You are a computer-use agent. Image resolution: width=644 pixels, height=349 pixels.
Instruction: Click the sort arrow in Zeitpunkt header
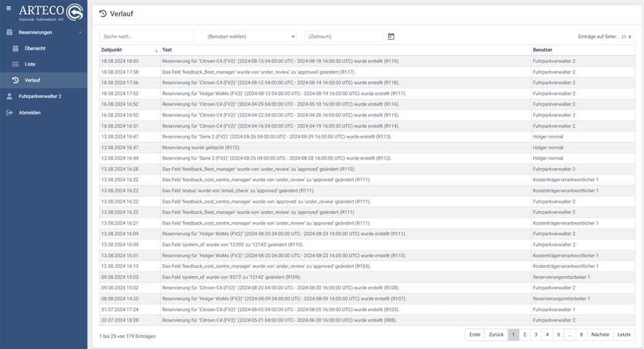[156, 50]
